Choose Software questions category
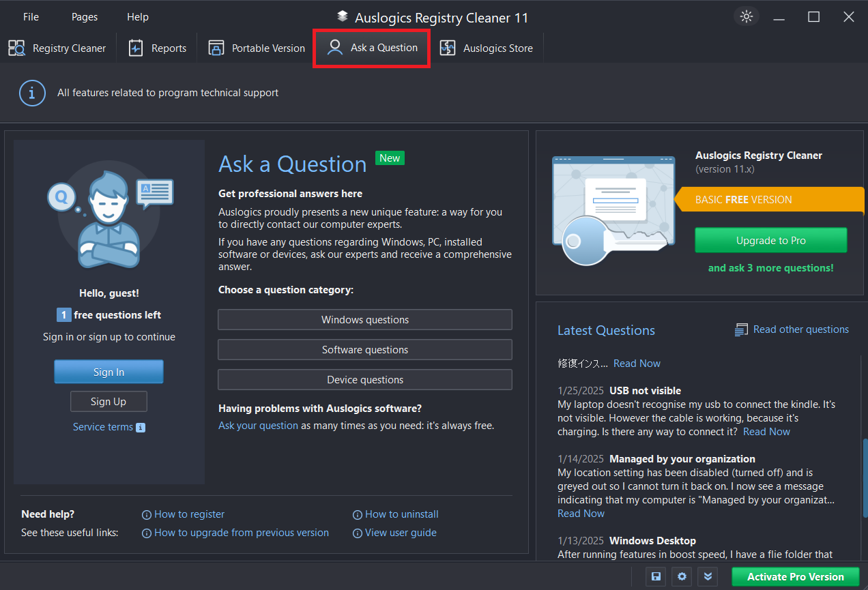This screenshot has width=868, height=590. point(365,350)
